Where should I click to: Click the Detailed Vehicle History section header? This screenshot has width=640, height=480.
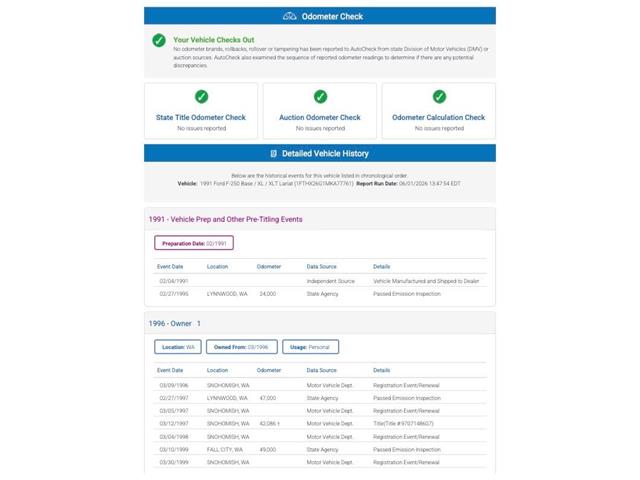[x=320, y=153]
